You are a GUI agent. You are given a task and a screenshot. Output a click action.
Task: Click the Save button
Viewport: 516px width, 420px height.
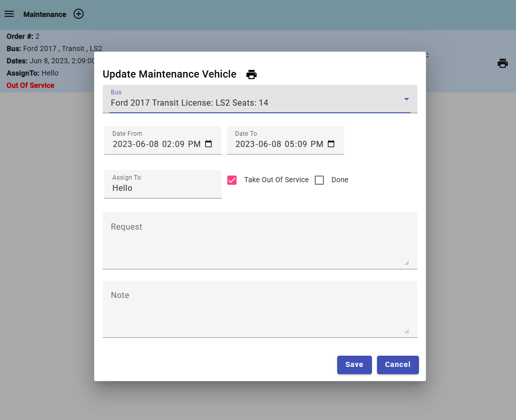point(355,364)
